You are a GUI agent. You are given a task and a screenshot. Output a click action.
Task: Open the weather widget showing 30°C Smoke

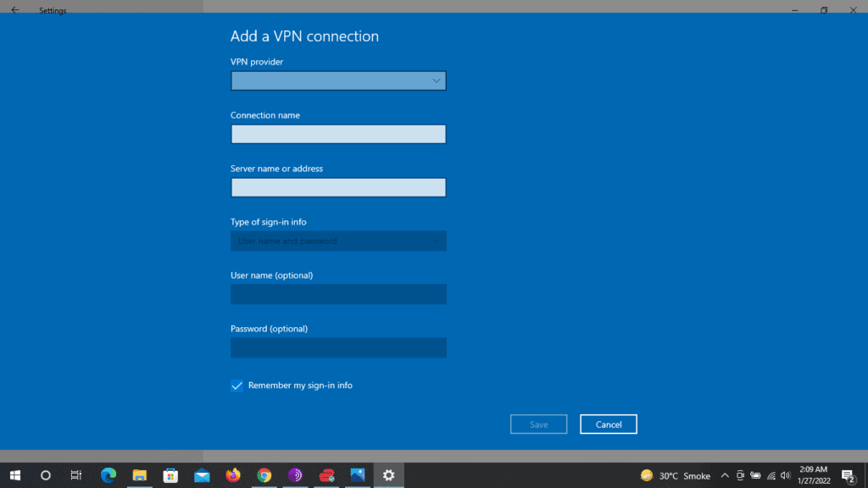coord(676,476)
